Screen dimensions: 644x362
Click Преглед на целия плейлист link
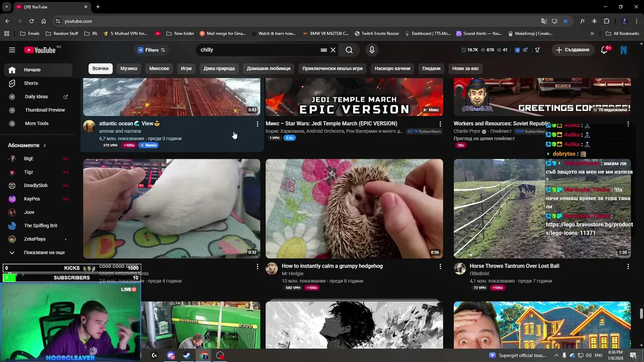484,138
